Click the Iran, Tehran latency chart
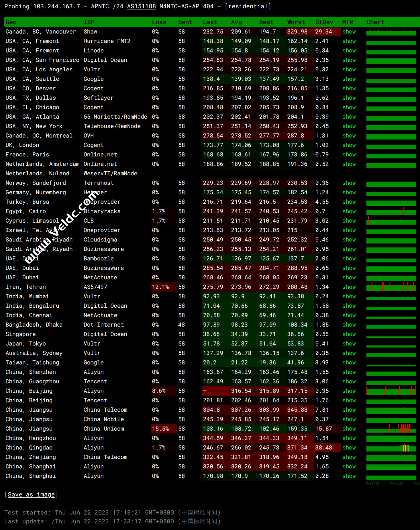 [391, 287]
